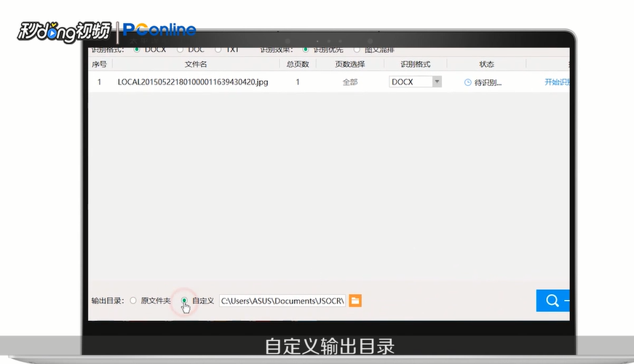Screen dimensions: 634x364
Task: Select the 图文混排 effect radio button
Action: pyautogui.click(x=357, y=50)
